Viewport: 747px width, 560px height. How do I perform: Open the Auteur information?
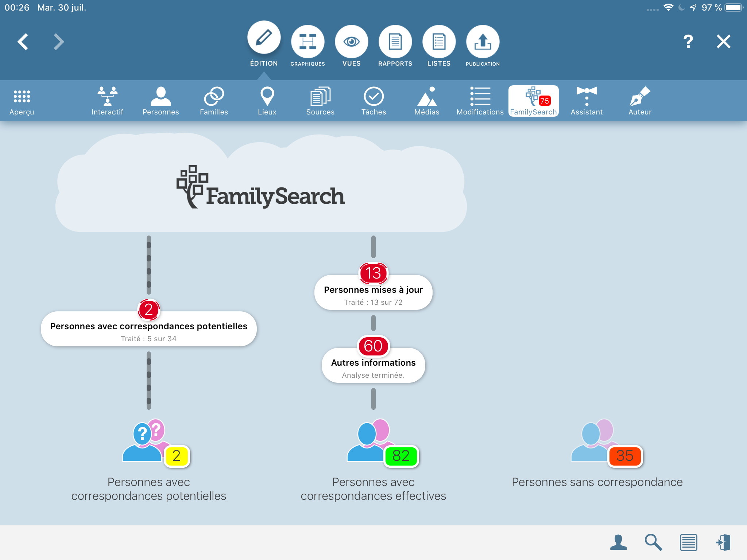coord(640,101)
